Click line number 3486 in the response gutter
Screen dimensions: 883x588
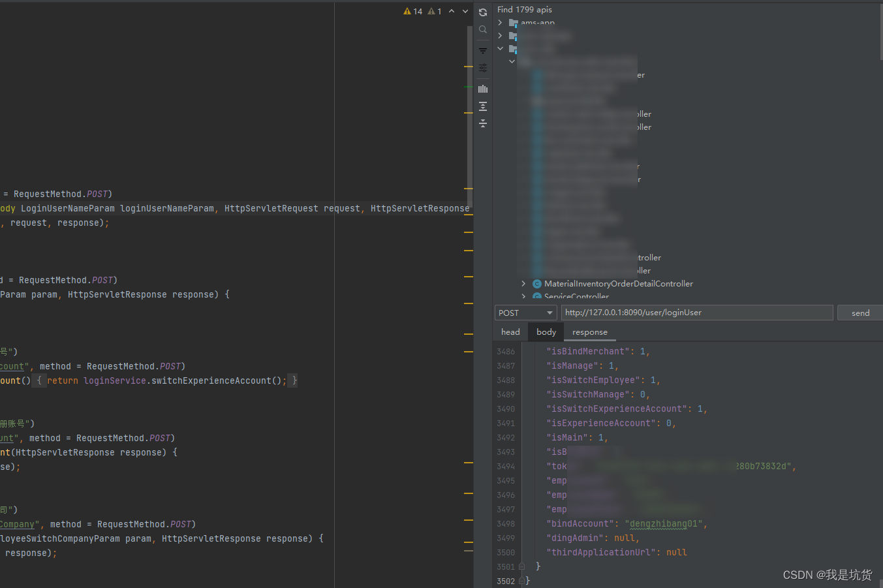[506, 352]
